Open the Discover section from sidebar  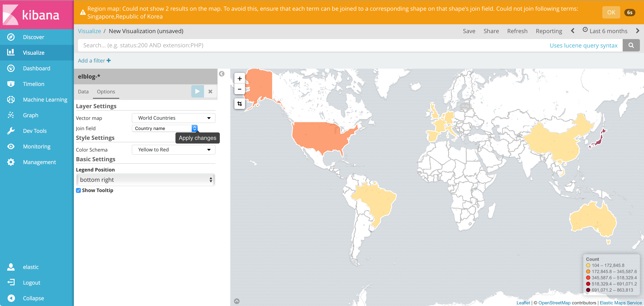pos(33,37)
